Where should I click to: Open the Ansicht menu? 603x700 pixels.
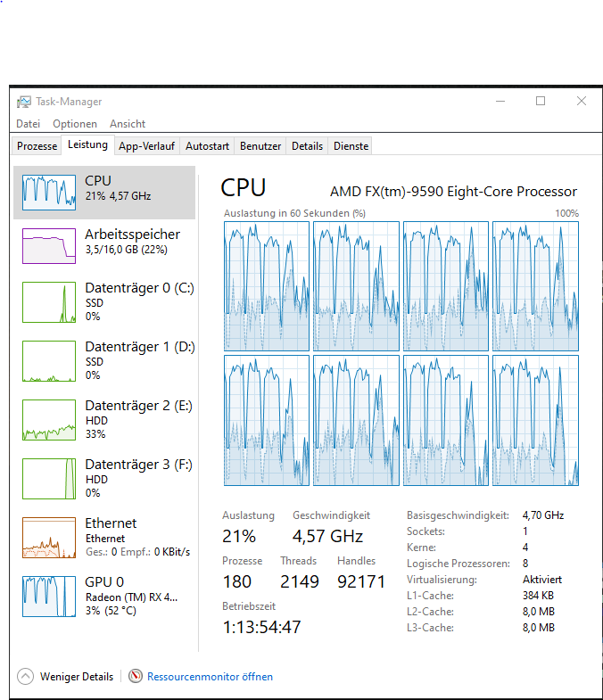[x=128, y=124]
